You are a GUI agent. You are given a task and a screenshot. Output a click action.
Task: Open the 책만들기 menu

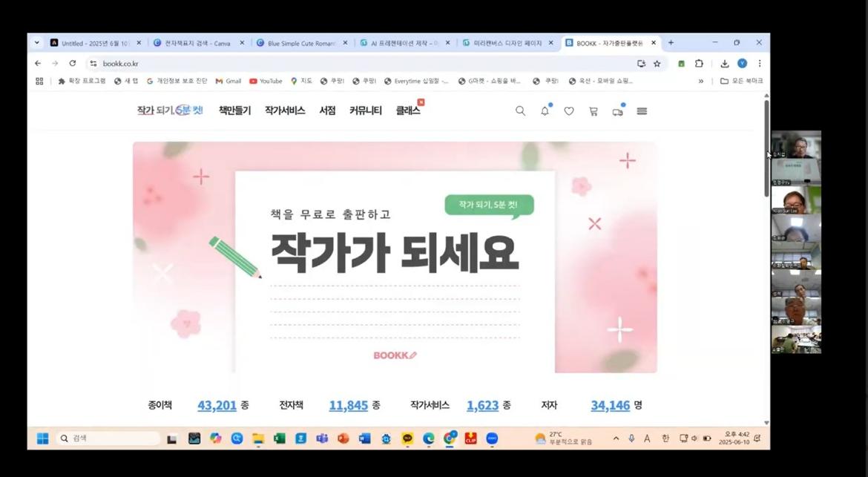[x=234, y=111]
